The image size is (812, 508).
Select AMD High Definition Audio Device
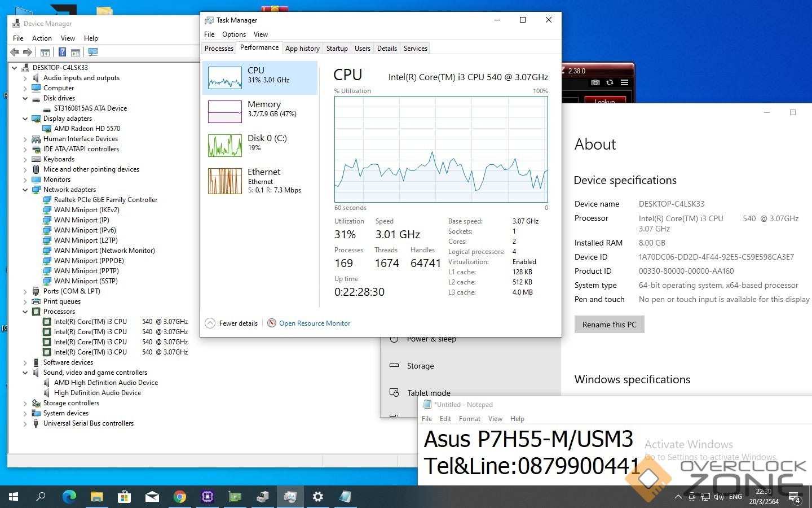pos(106,383)
